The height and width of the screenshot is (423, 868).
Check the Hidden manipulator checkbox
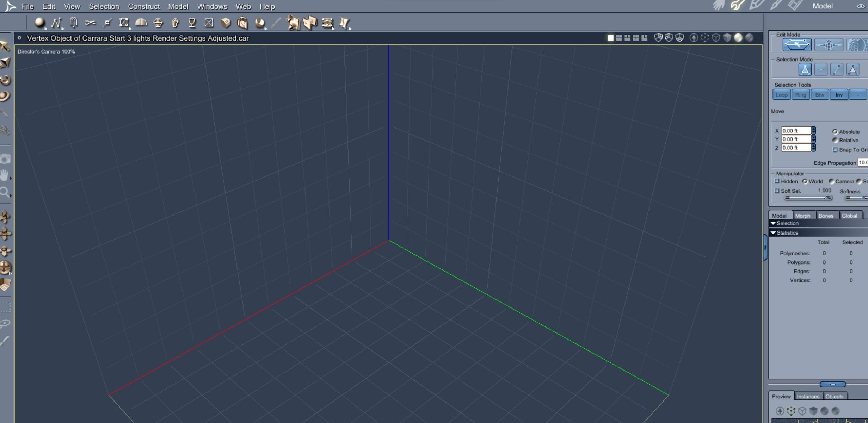pos(777,181)
